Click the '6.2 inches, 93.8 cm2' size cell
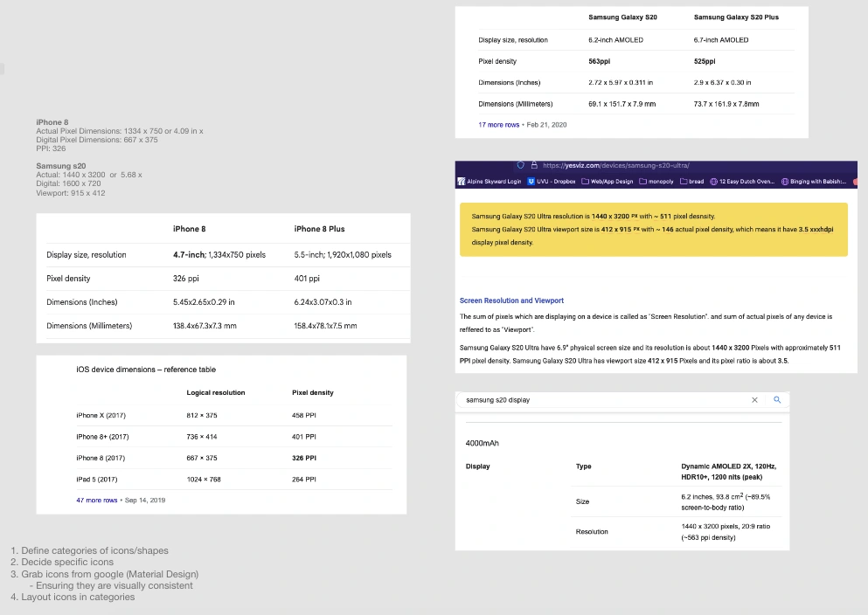 tap(726, 501)
